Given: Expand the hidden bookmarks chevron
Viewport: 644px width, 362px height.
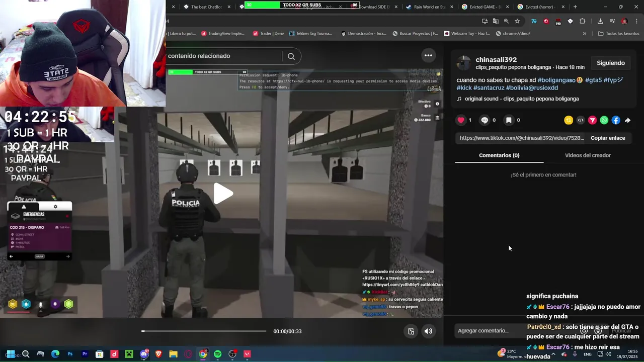Looking at the screenshot, I should click(x=584, y=34).
